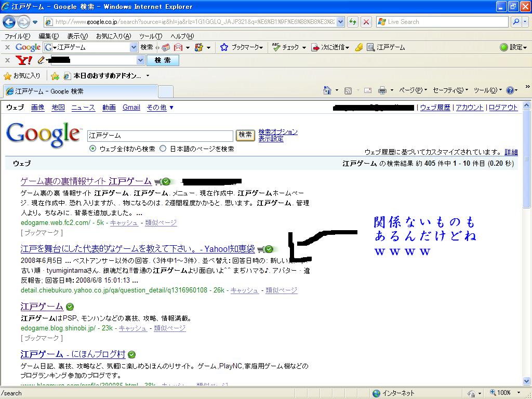Click the RSS feeds icon

[x=348, y=90]
